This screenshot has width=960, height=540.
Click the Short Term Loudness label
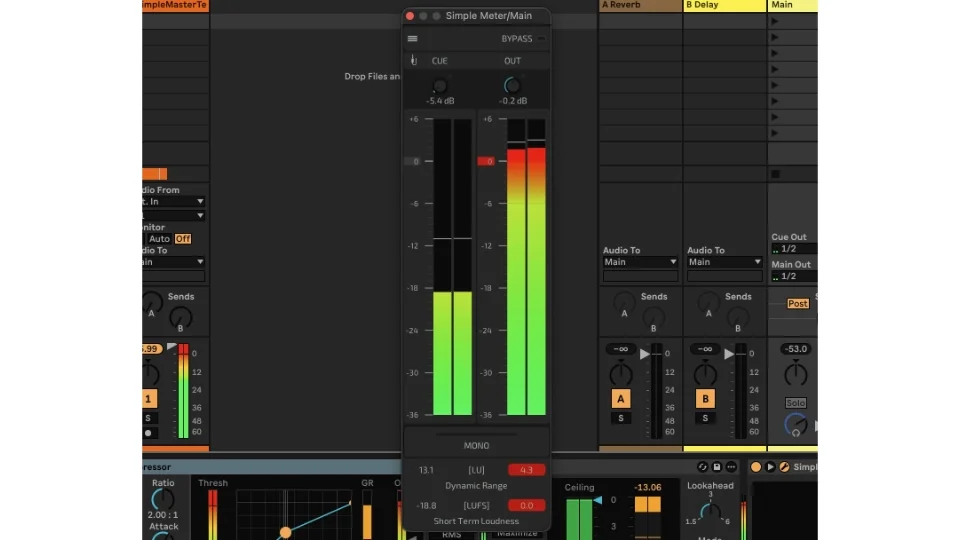tap(476, 521)
